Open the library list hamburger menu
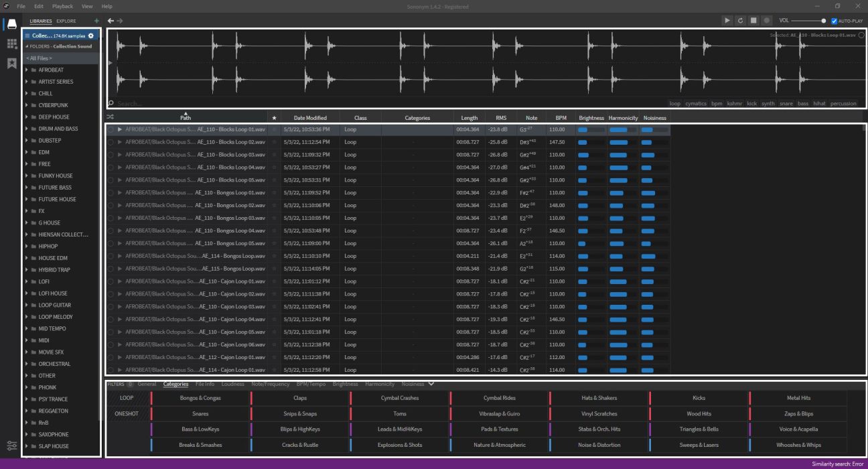This screenshot has height=469, width=868. (x=27, y=35)
